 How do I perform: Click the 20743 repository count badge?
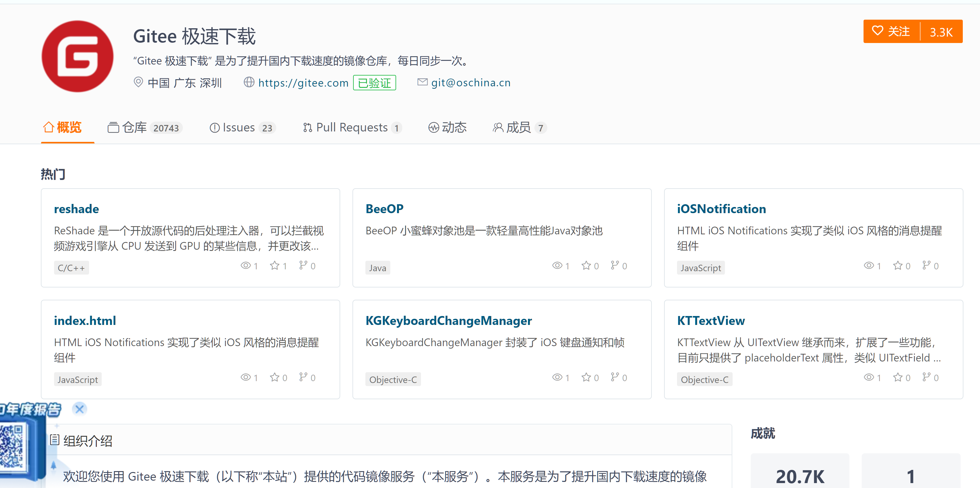(166, 128)
